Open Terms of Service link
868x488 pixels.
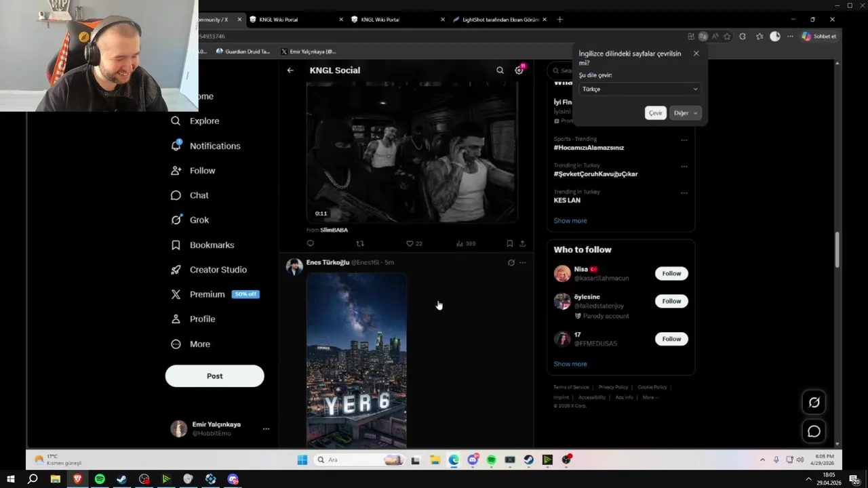click(571, 387)
